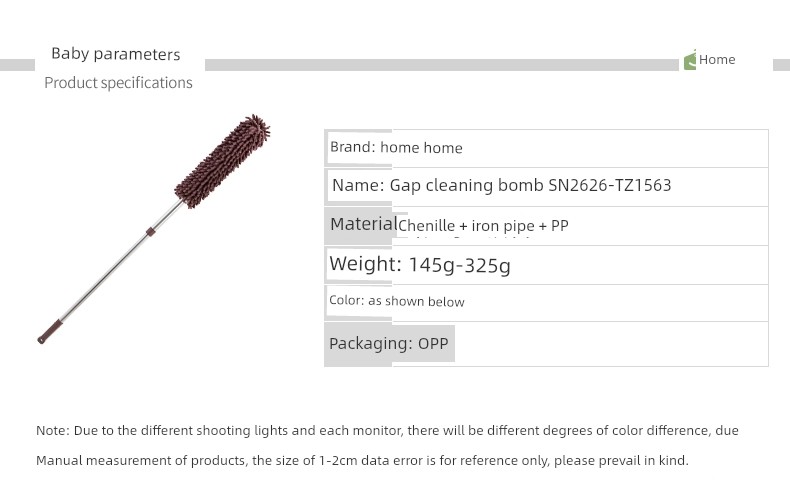Click the green Home logo icon
Screen dimensions: 790x498
pos(690,60)
